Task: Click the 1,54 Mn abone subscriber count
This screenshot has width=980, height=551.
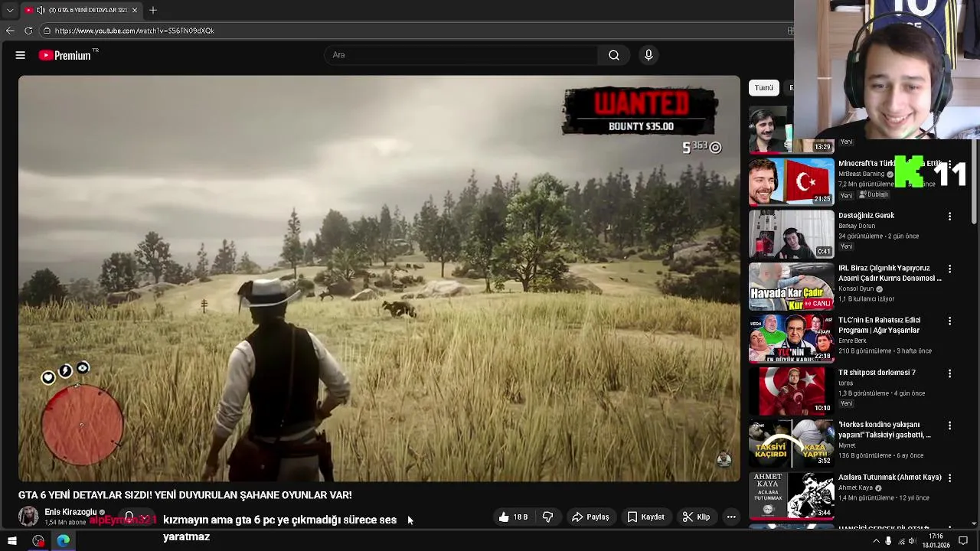Action: coord(65,523)
